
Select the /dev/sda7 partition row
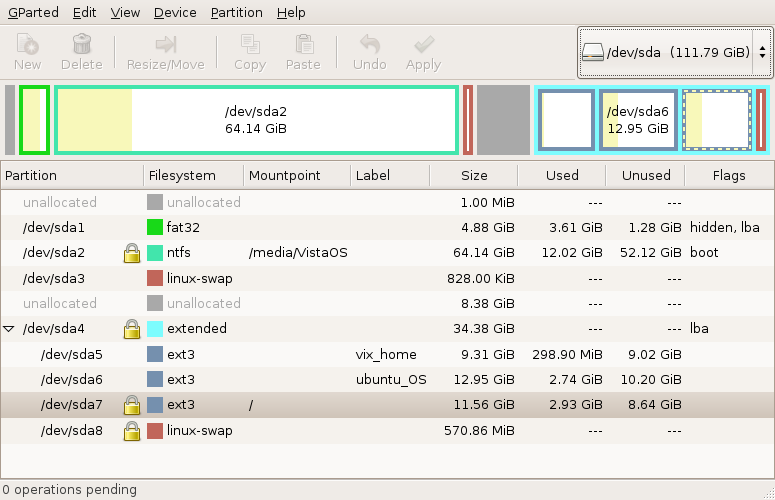[388, 405]
